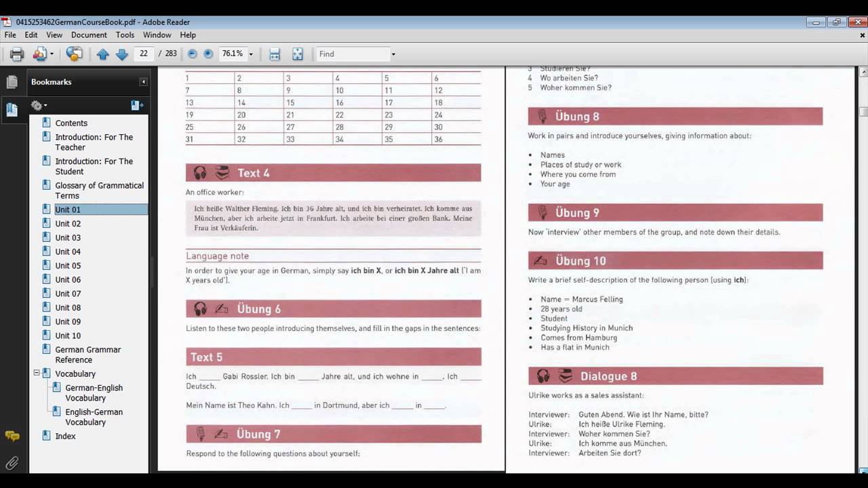
Task: Open the Find options dropdown arrow
Action: pos(393,54)
